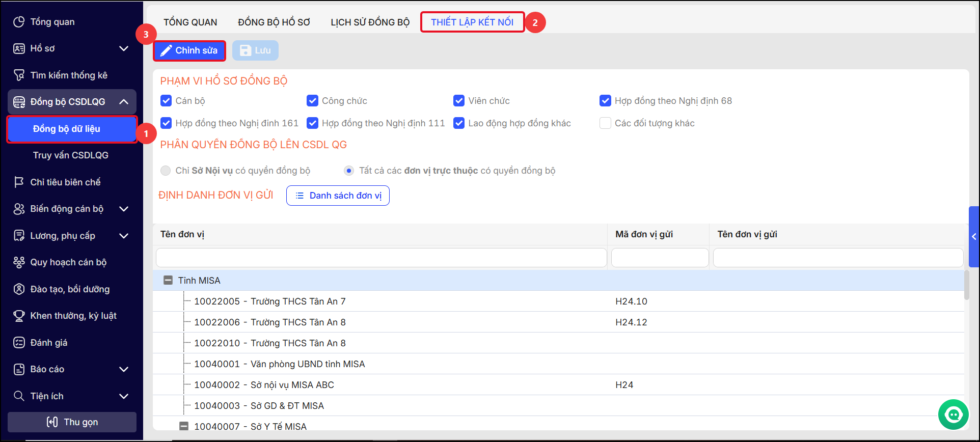Expand Biến động cán bộ chevron

124,209
